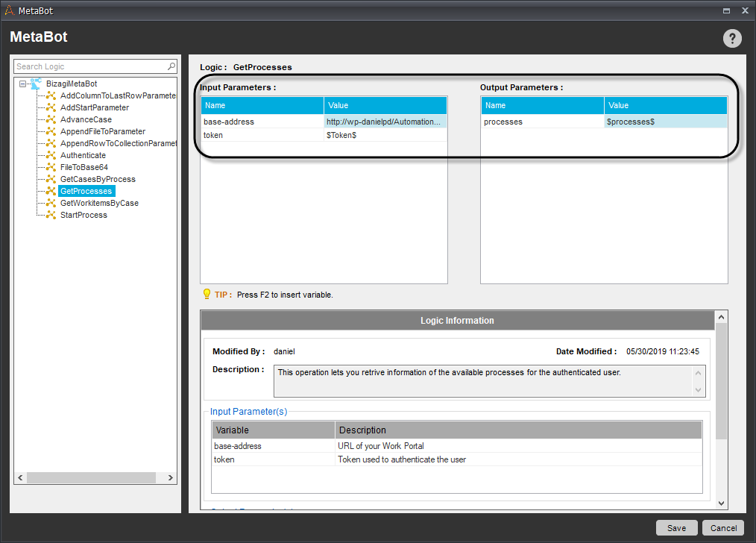
Task: Click the BizagiMetaBot root node icon
Action: (37, 84)
